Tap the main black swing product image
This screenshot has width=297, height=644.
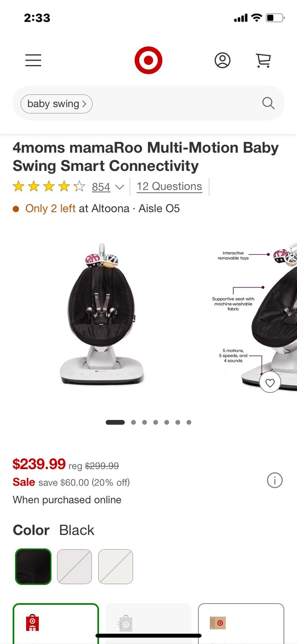[x=102, y=313]
